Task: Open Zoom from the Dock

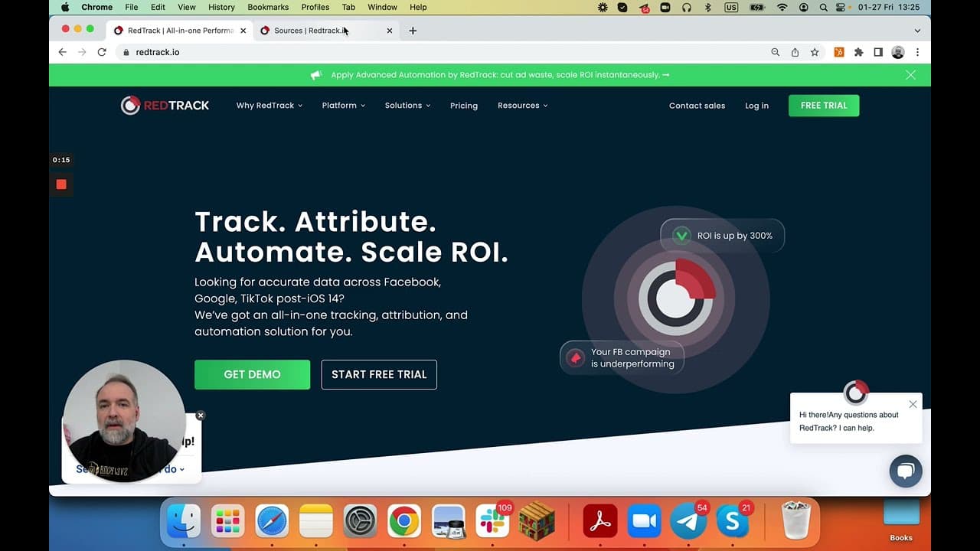Action: point(644,521)
